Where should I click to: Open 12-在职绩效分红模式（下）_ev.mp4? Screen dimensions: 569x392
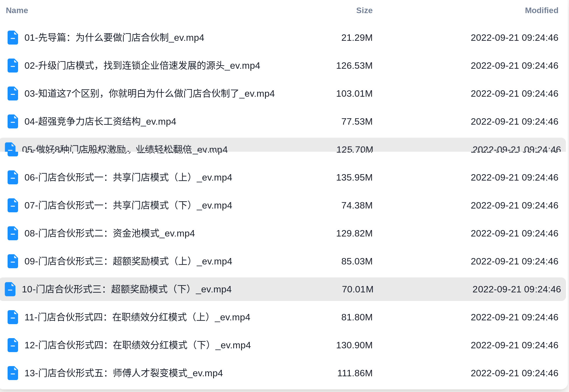[137, 345]
